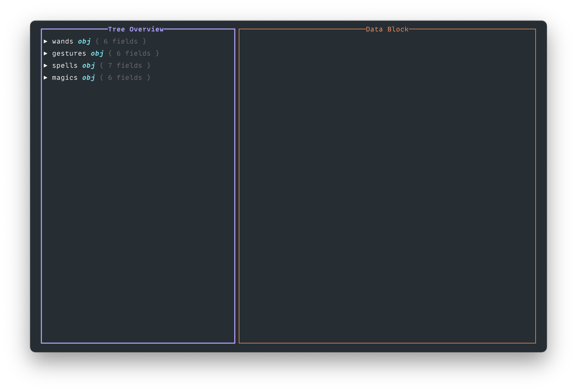Select the spells key name
The image size is (577, 392).
(65, 66)
